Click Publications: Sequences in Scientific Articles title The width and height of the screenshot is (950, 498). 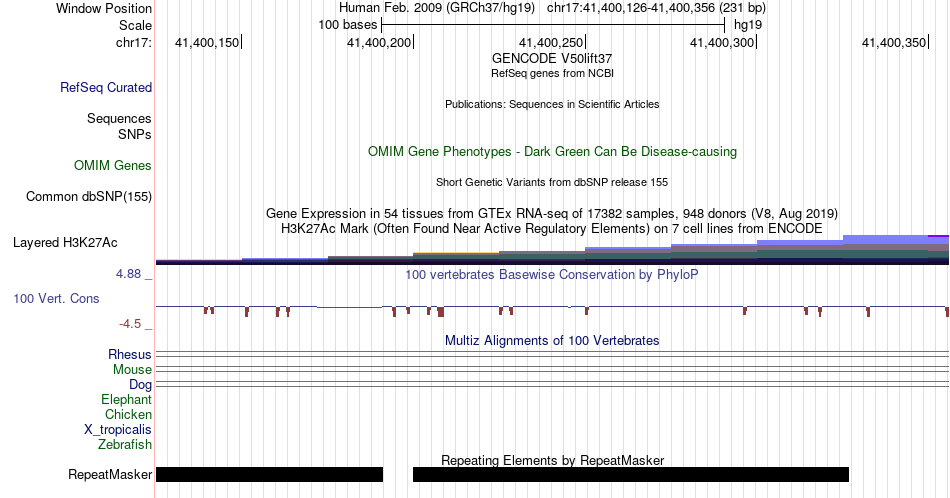pos(552,104)
